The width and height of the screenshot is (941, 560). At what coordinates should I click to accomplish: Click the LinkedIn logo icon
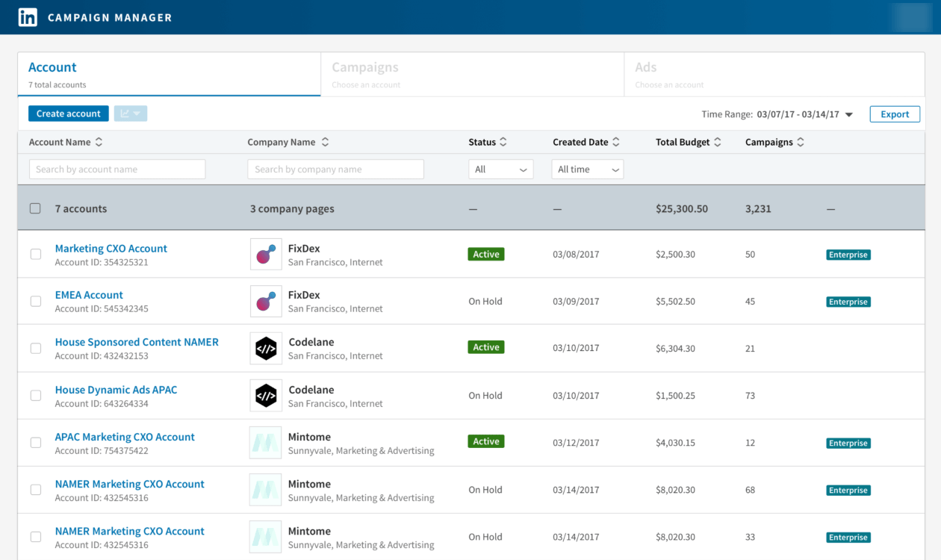coord(28,17)
